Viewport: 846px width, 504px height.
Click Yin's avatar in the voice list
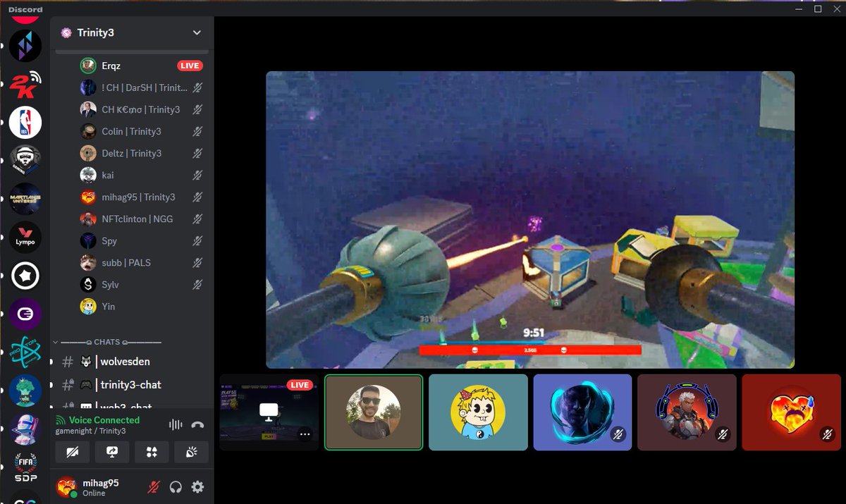click(88, 306)
